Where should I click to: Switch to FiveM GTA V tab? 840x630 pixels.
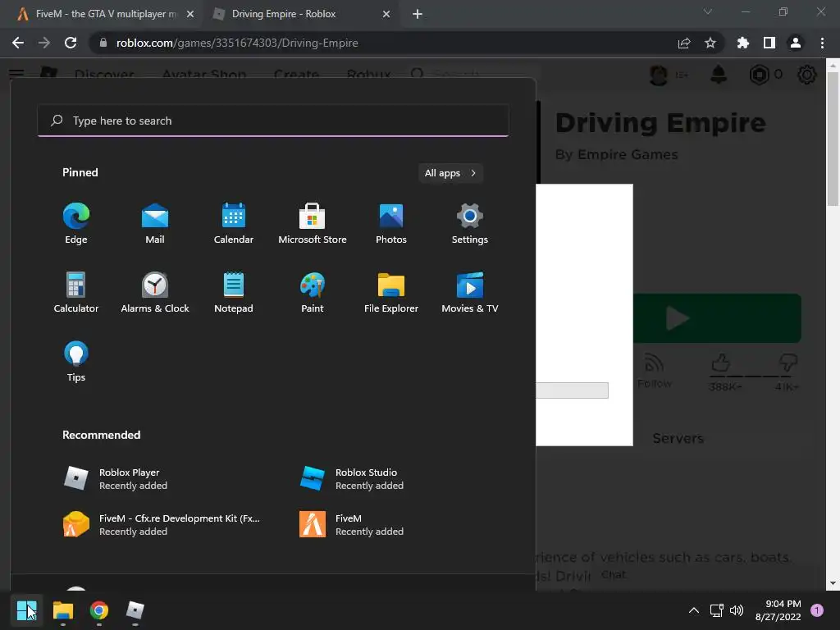pyautogui.click(x=101, y=14)
